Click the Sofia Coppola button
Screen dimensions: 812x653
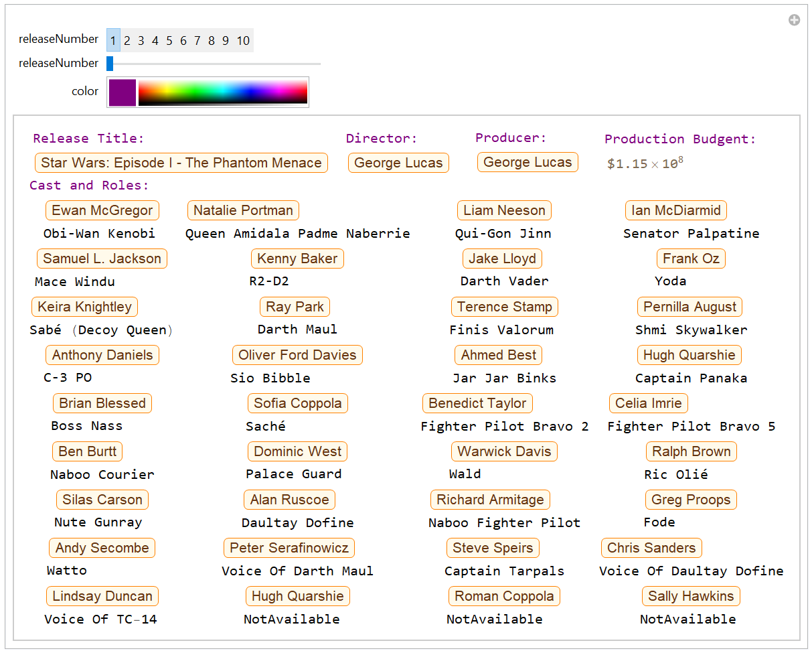coord(298,403)
